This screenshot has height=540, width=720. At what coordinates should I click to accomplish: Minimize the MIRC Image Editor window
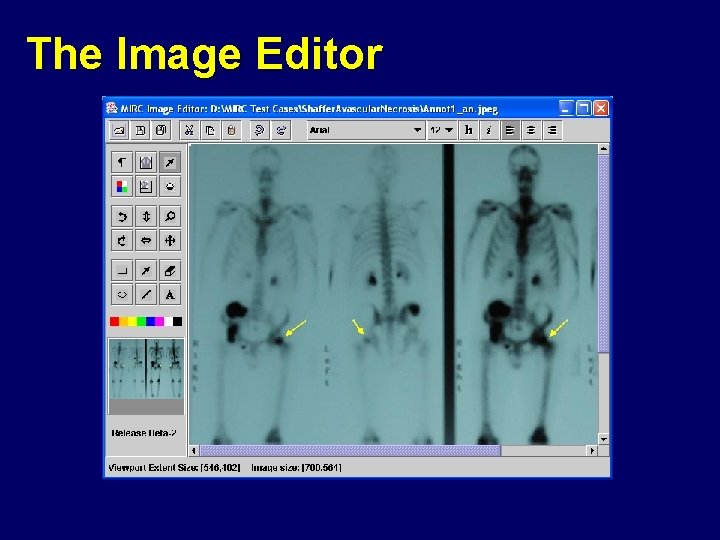click(x=567, y=108)
